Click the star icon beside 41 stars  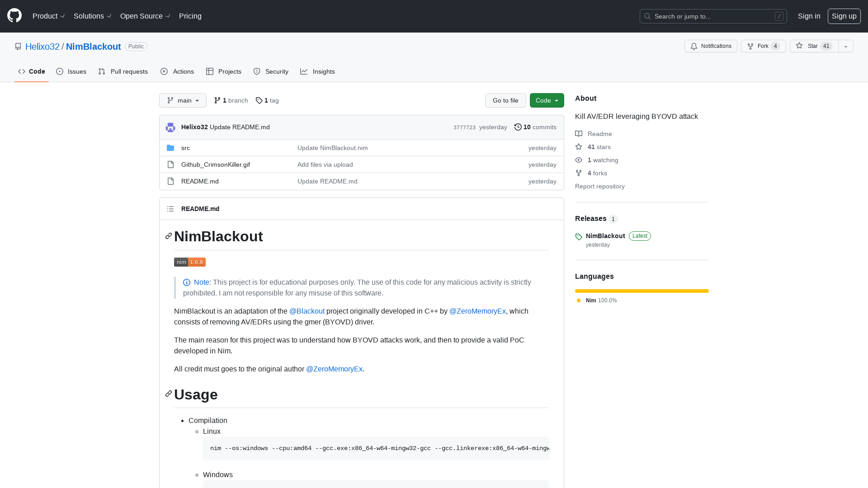tap(579, 147)
